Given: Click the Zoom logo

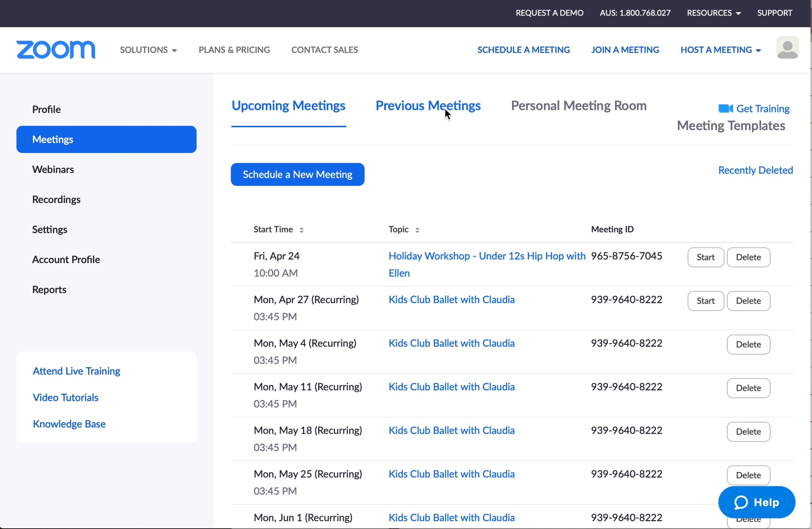Looking at the screenshot, I should [x=55, y=50].
